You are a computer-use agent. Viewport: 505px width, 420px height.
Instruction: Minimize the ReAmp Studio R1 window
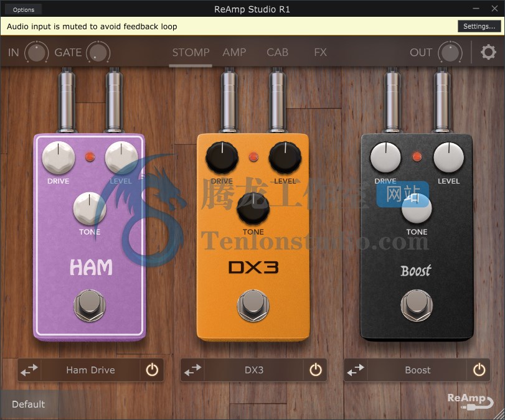(x=476, y=9)
